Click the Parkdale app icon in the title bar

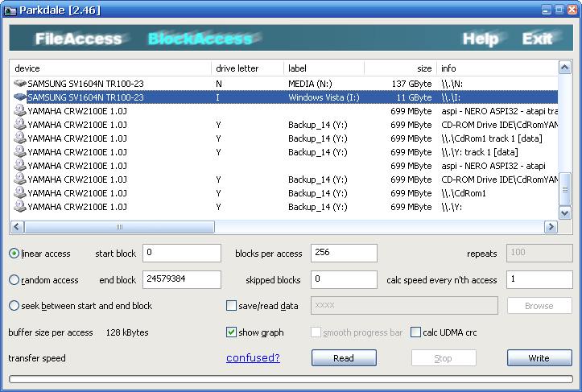tap(10, 10)
